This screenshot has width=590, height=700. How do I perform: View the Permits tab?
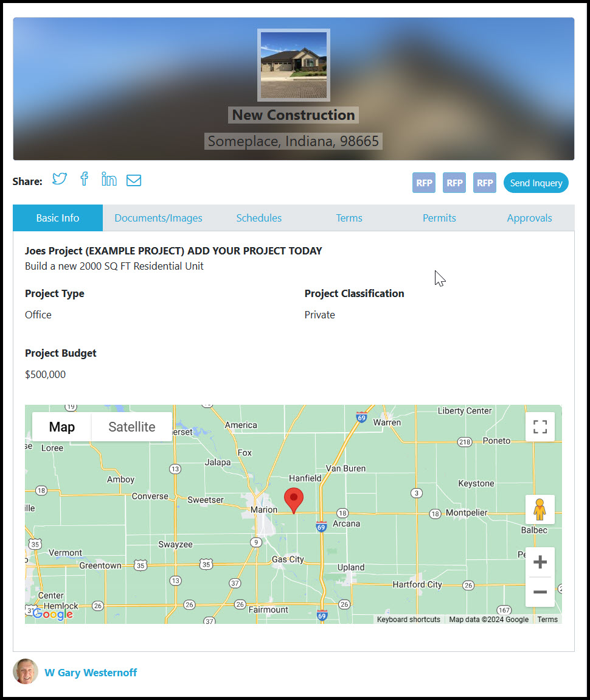tap(439, 218)
